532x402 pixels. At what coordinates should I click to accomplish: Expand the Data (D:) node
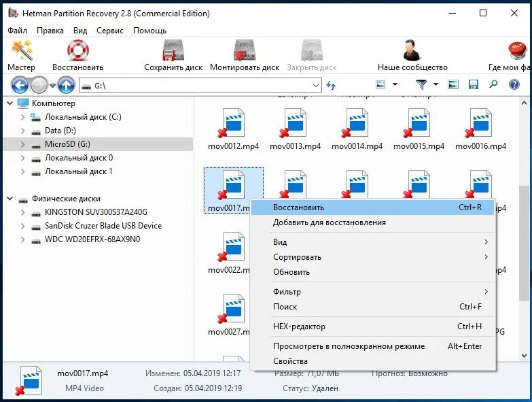pyautogui.click(x=22, y=131)
